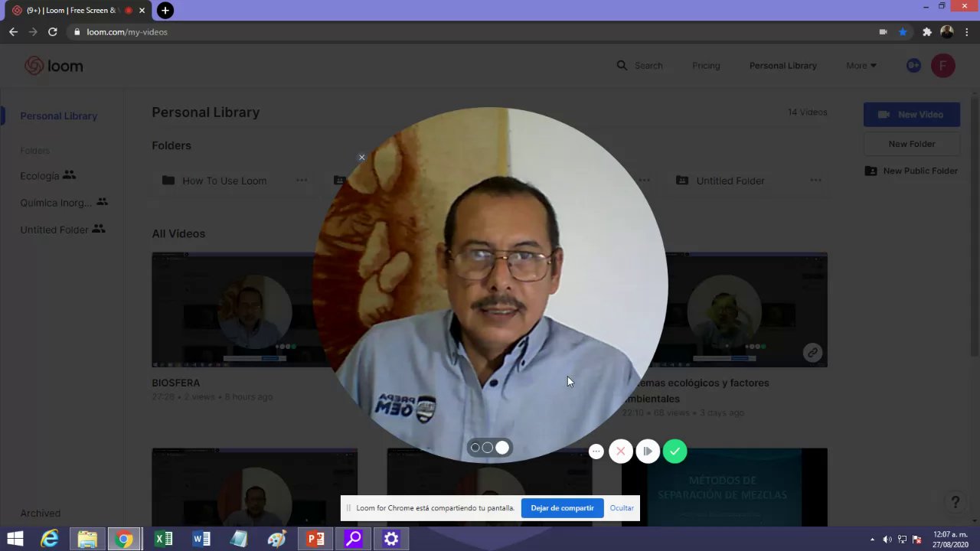980x551 pixels.
Task: Open the Untitled Folder card
Action: click(730, 181)
